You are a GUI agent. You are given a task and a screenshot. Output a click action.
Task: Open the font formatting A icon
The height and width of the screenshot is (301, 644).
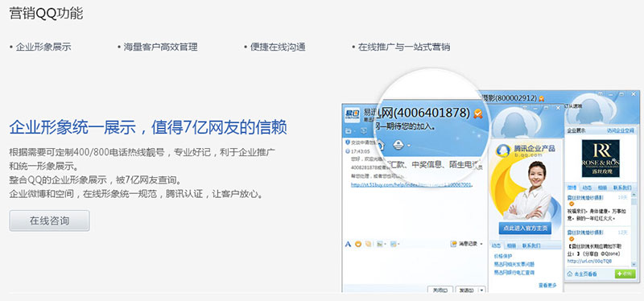point(348,244)
